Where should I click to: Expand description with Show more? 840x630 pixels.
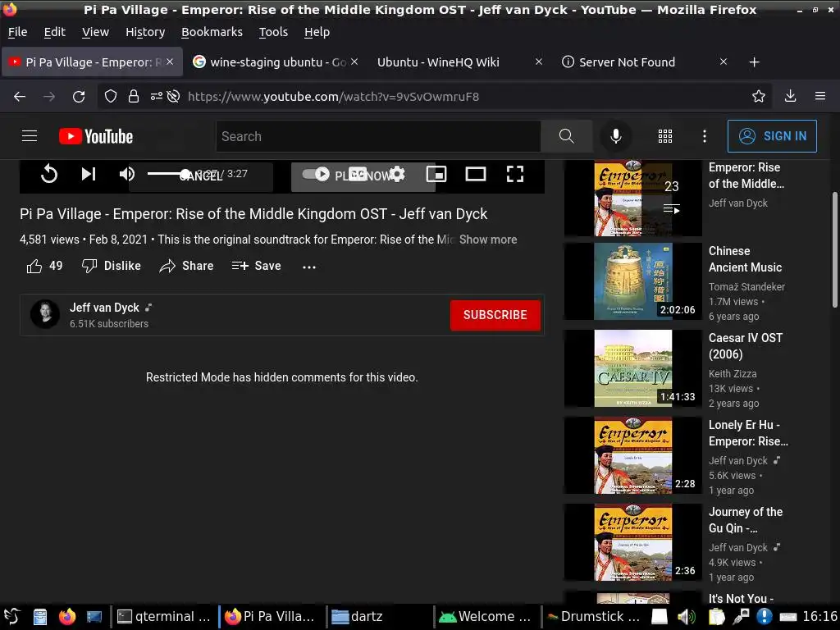(488, 240)
